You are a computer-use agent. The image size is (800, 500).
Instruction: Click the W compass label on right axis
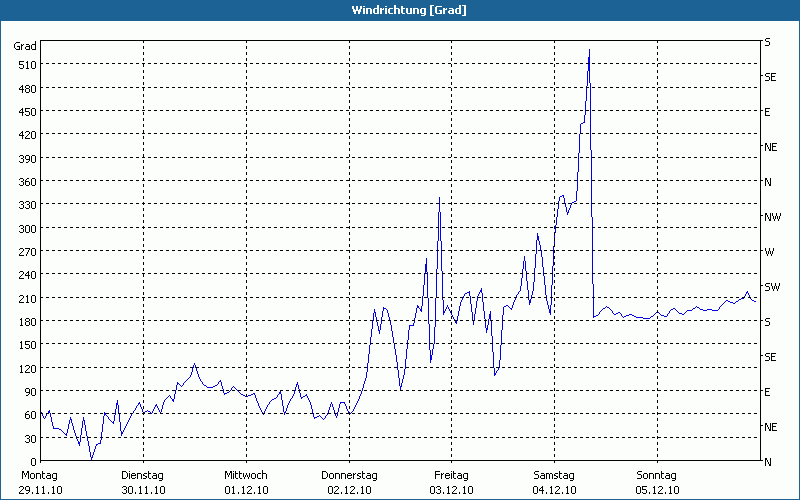pyautogui.click(x=769, y=252)
